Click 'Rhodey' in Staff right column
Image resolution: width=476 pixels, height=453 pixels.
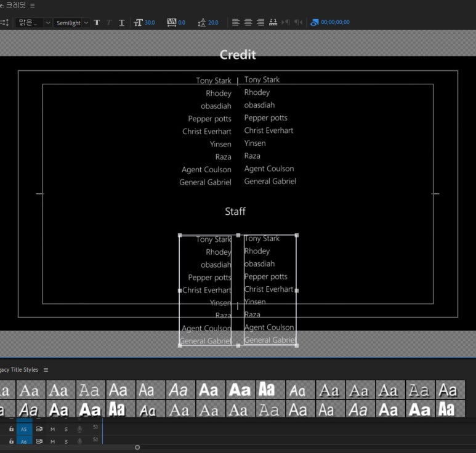[257, 251]
